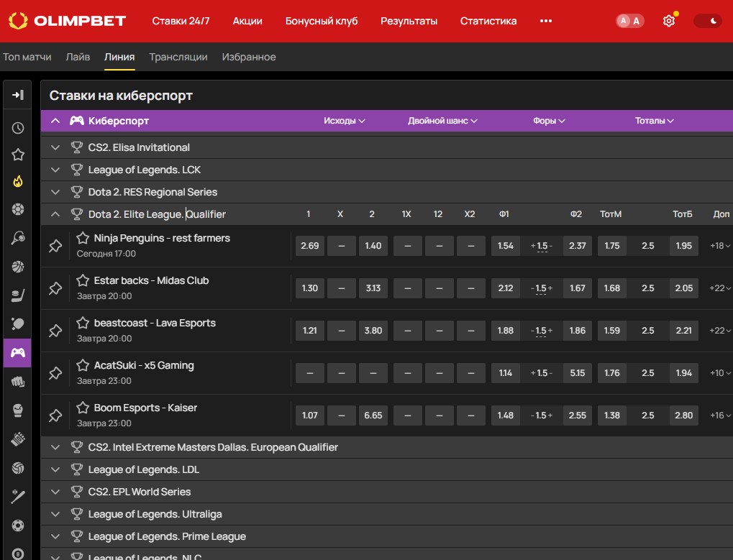Screen dimensions: 733x560
Task: Switch to the Лайв tab
Action: click(x=78, y=57)
